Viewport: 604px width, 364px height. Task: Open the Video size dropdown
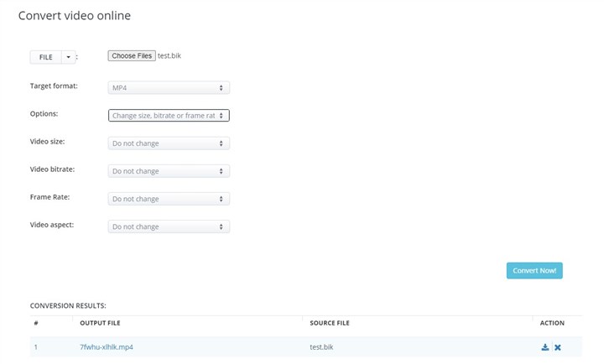[169, 143]
